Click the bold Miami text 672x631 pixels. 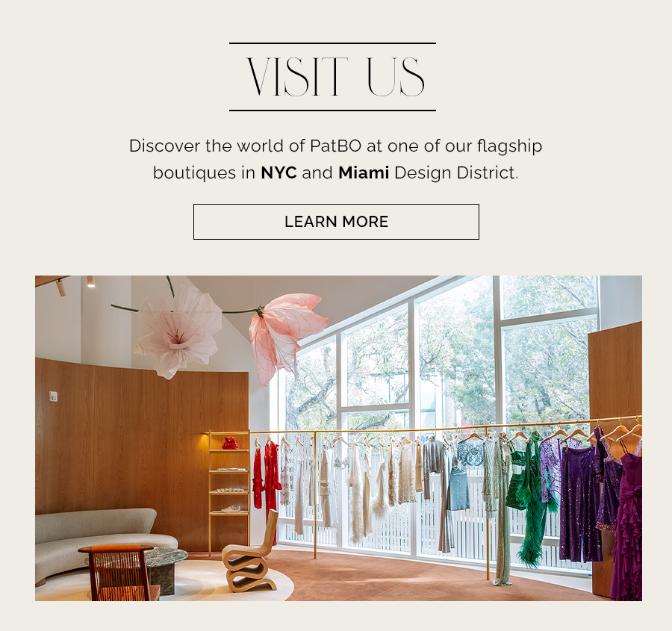tap(364, 172)
